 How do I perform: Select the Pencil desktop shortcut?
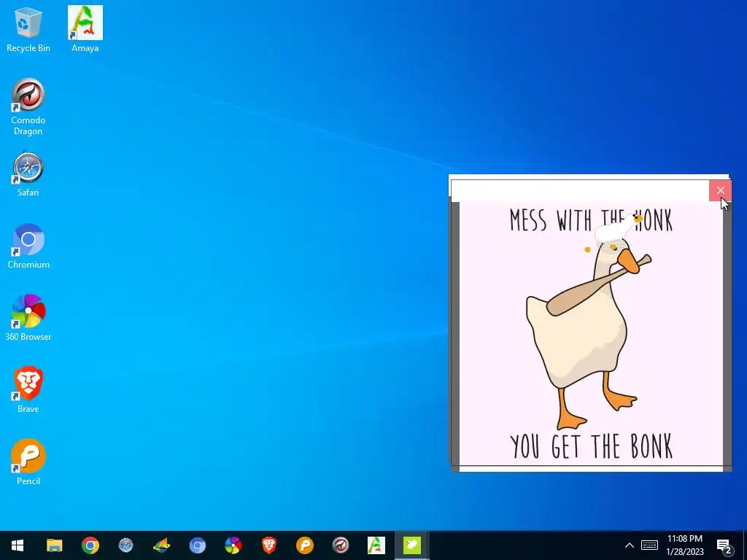(x=28, y=462)
